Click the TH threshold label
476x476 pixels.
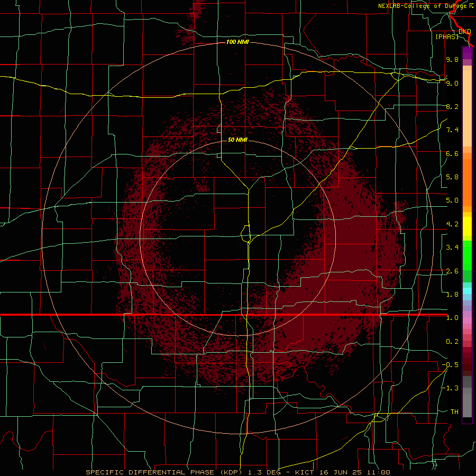point(454,412)
